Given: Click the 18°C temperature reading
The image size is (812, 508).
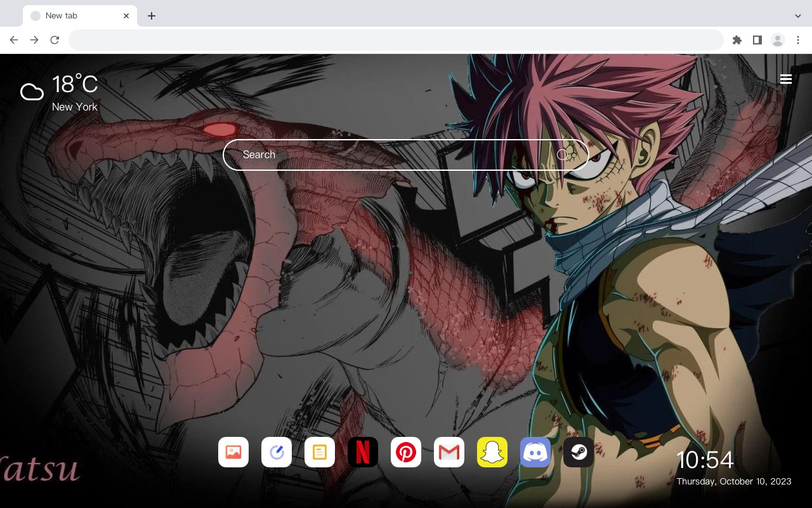Looking at the screenshot, I should click(75, 84).
